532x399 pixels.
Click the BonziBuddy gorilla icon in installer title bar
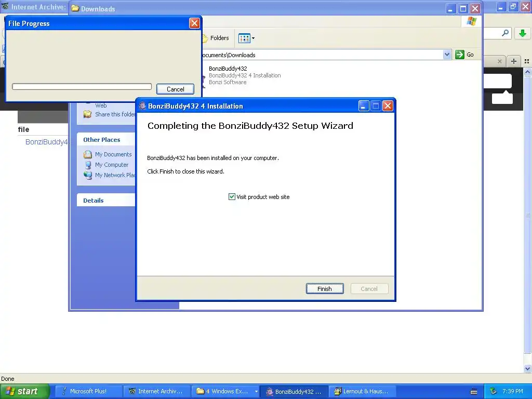(142, 106)
